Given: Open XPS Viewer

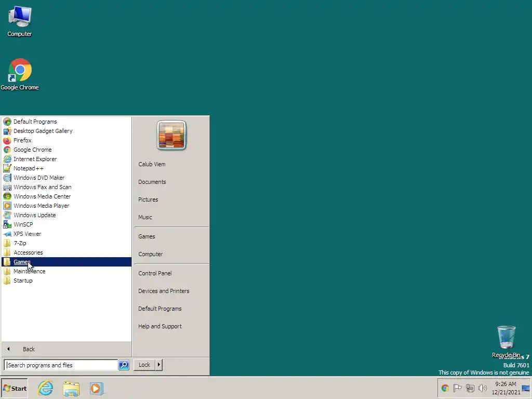Looking at the screenshot, I should pyautogui.click(x=66, y=234).
